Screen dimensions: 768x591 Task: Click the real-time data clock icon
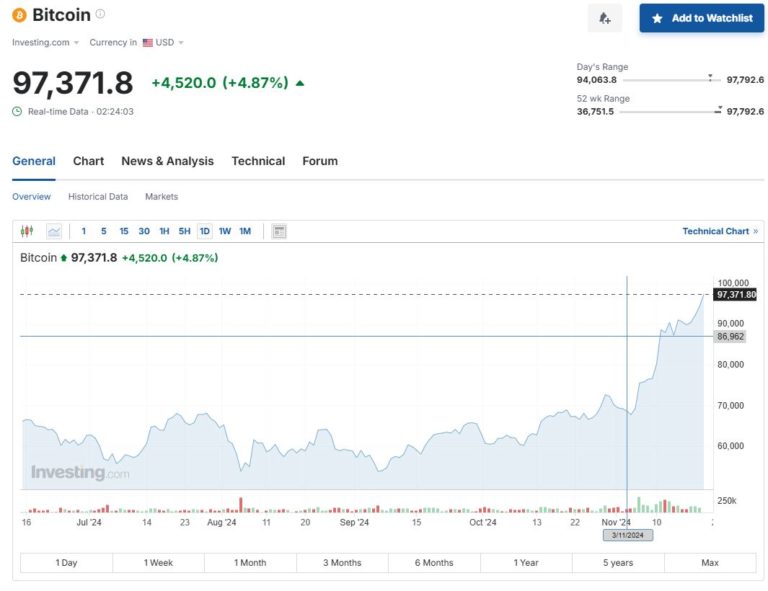click(x=17, y=111)
